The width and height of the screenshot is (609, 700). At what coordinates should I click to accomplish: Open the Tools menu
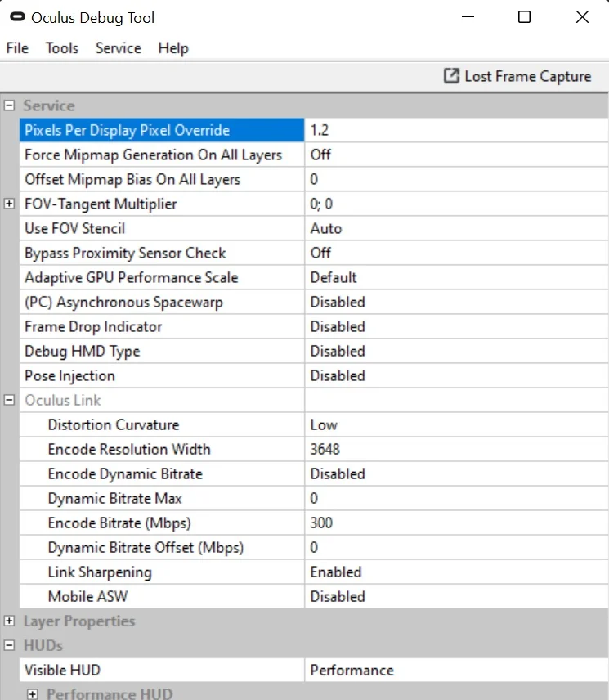62,47
